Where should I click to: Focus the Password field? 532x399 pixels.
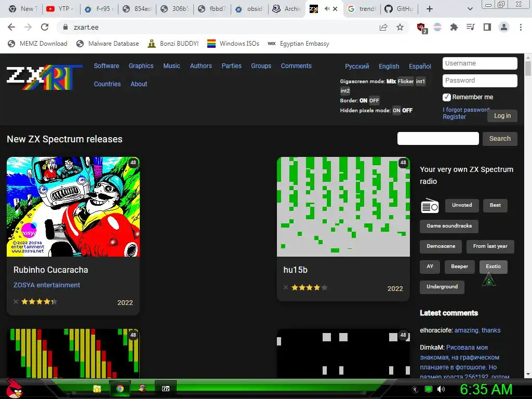[480, 81]
